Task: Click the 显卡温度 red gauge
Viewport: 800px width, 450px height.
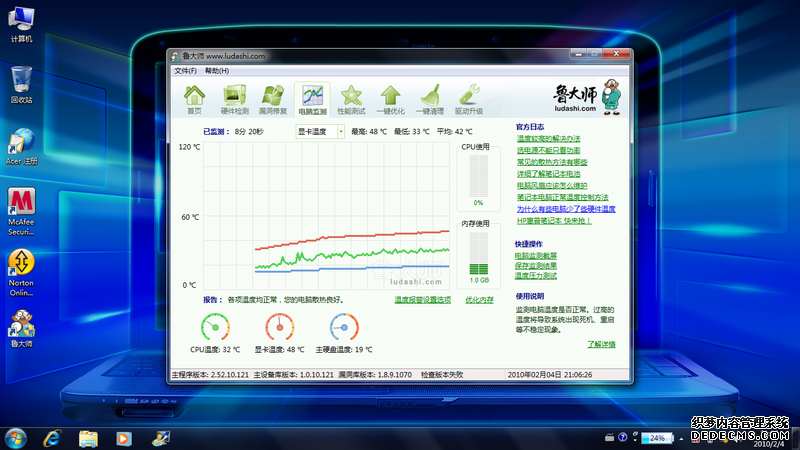Action: pyautogui.click(x=280, y=327)
